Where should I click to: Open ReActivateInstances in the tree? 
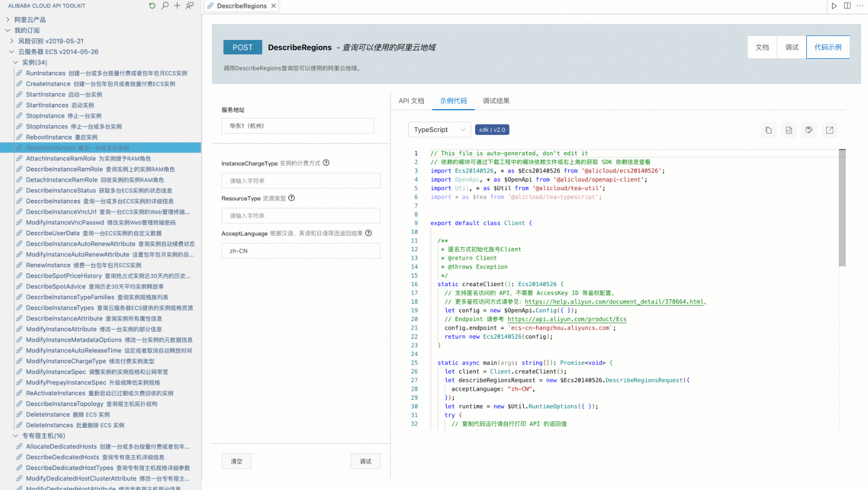(99, 393)
